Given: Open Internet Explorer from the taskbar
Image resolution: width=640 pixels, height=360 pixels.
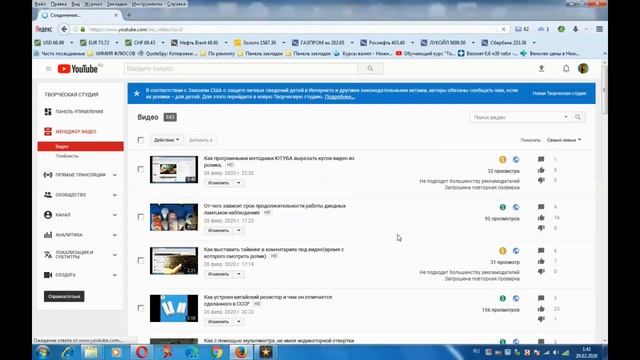Looking at the screenshot, I should [67, 352].
